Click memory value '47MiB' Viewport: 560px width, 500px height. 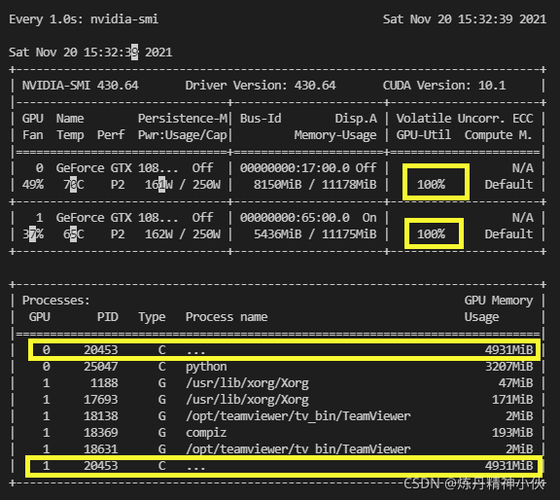(x=516, y=383)
